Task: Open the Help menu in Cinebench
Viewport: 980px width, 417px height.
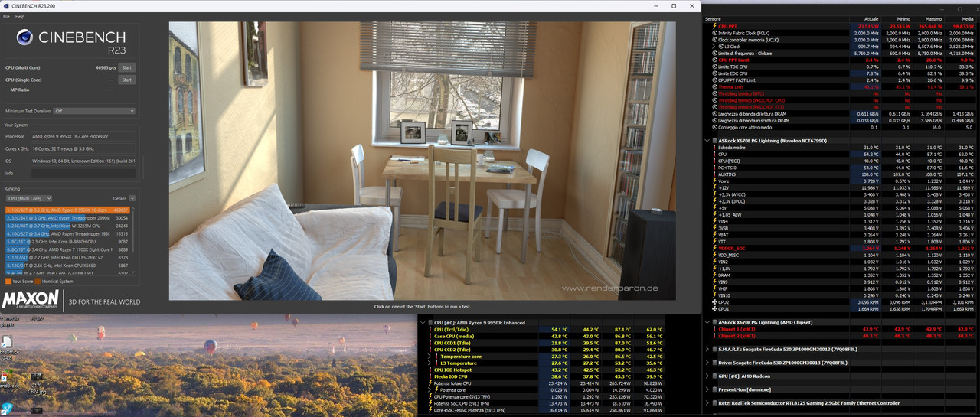Action: point(20,16)
